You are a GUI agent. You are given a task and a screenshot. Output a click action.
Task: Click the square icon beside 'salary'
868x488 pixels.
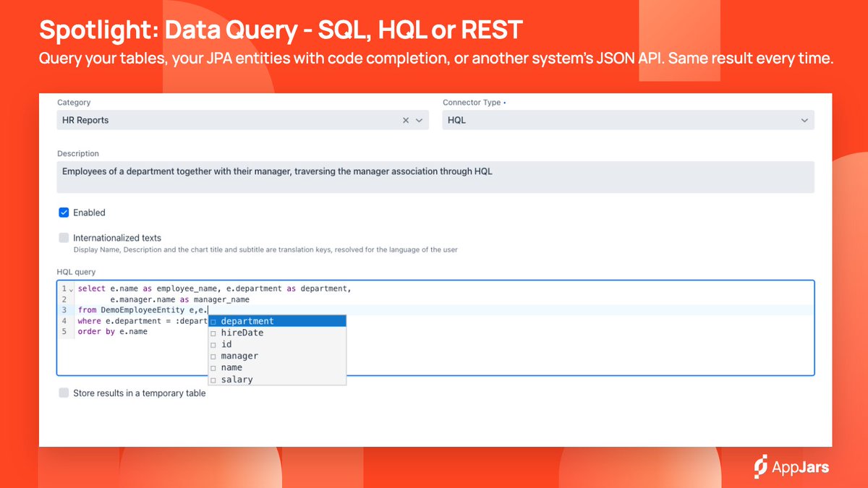(x=213, y=380)
